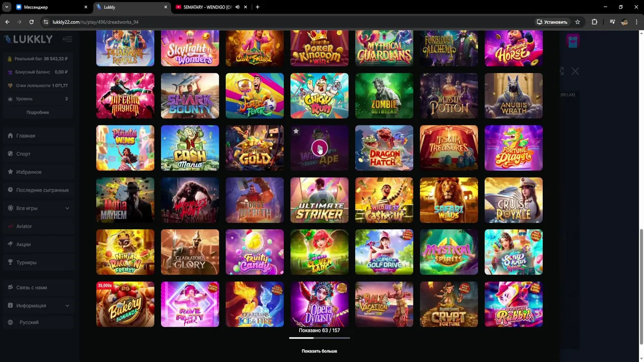The width and height of the screenshot is (644, 362).
Task: Click the shown games progress bar
Action: coord(319,338)
